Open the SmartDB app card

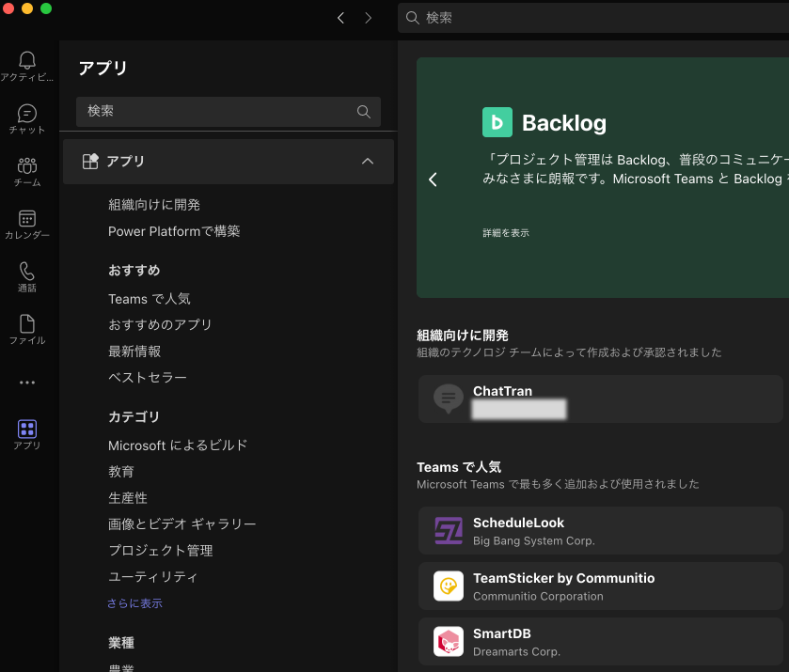[600, 641]
